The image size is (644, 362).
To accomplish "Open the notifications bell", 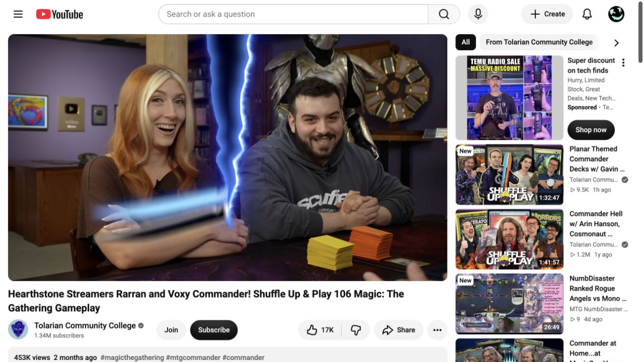I will point(587,14).
